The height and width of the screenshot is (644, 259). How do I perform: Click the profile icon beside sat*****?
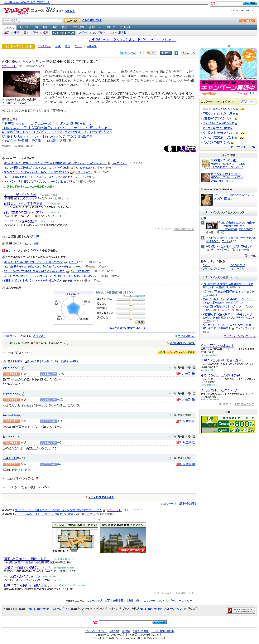tap(23, 368)
